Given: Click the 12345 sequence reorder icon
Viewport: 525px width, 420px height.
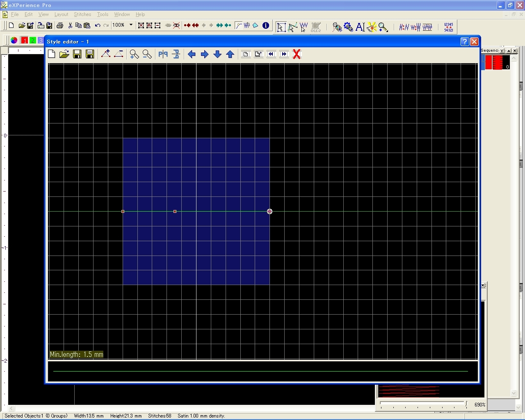Looking at the screenshot, I should tap(449, 27).
